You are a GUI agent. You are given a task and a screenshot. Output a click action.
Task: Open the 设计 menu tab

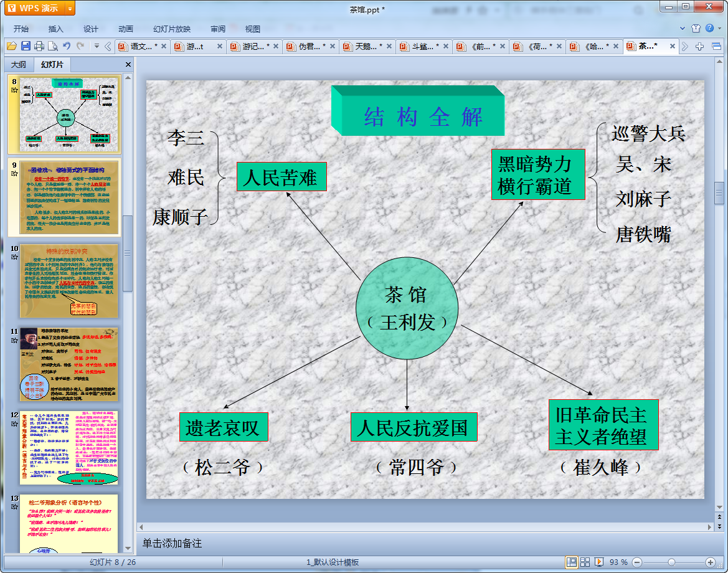pos(90,29)
